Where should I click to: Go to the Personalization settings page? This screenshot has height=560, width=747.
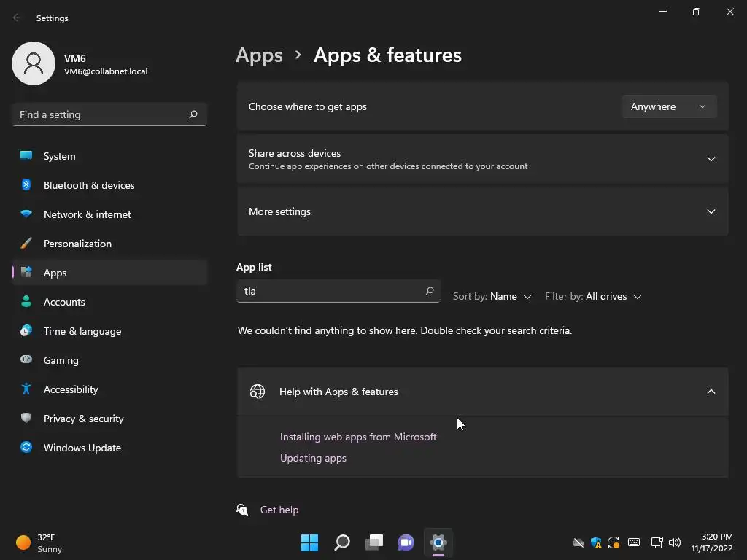pos(77,244)
